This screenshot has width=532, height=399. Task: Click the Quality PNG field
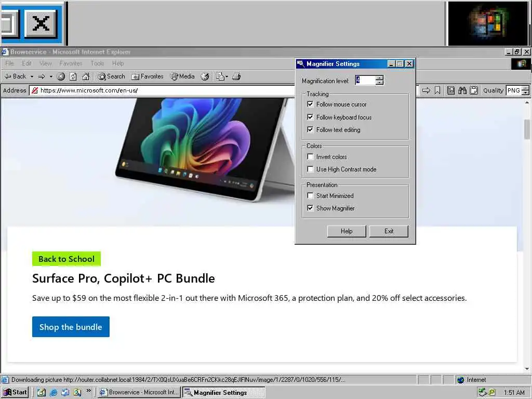[x=514, y=90]
